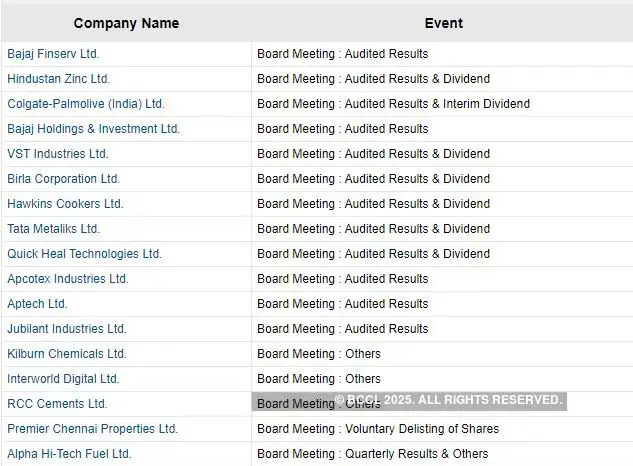Screen dimensions: 633x466
Task: Open the RCC Cements Ltd. link
Action: 56,404
